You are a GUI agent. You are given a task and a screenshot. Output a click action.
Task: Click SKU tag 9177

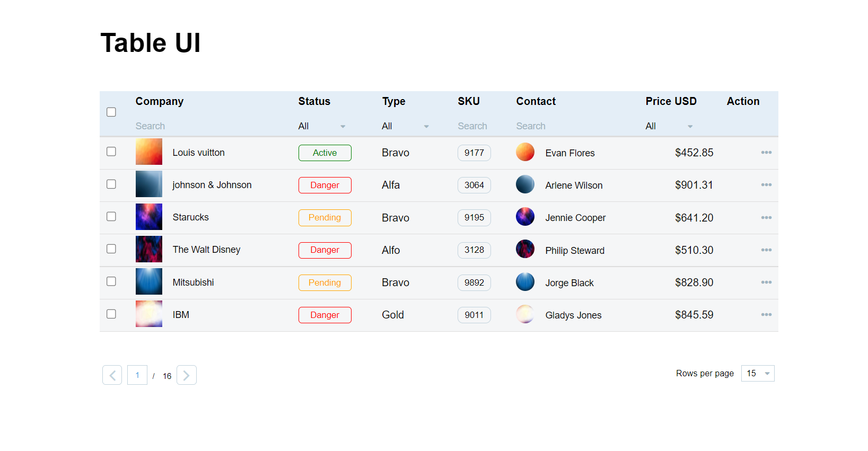point(474,153)
